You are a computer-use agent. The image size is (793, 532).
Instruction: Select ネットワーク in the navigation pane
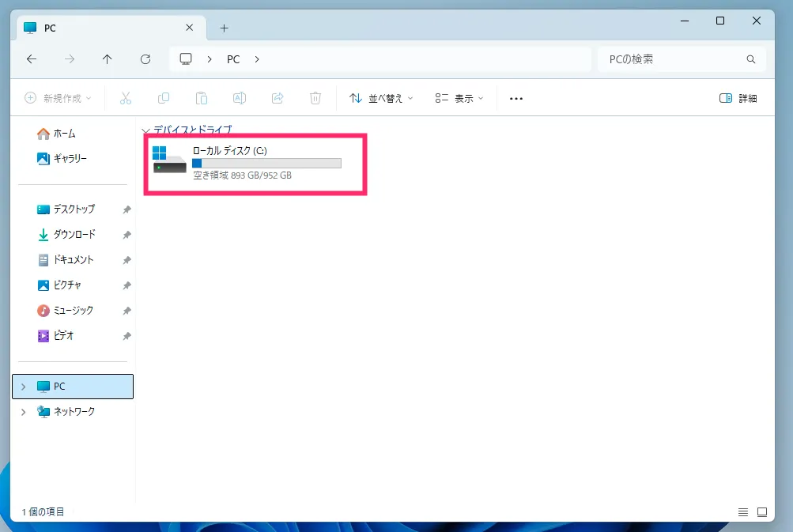pyautogui.click(x=73, y=412)
